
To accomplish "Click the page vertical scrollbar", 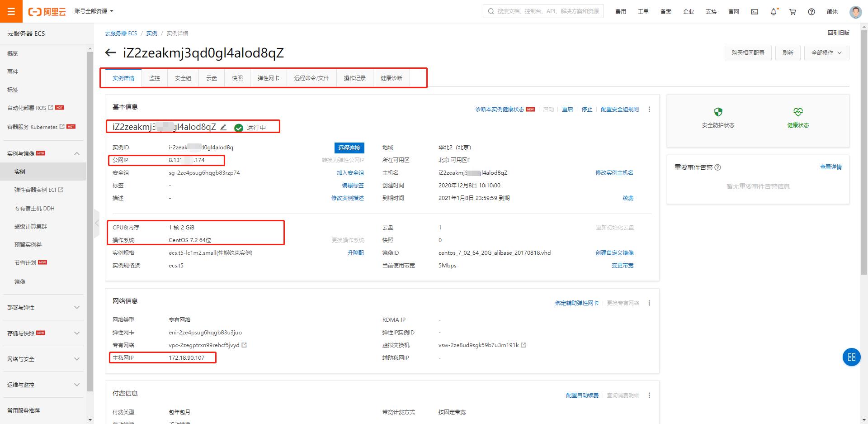I will pyautogui.click(x=864, y=152).
